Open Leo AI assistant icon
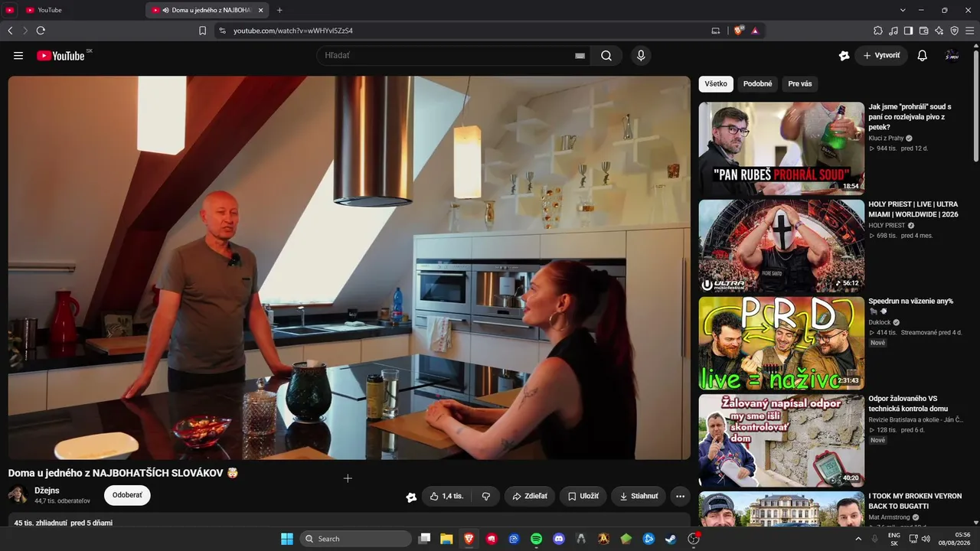The width and height of the screenshot is (980, 551). point(939,31)
